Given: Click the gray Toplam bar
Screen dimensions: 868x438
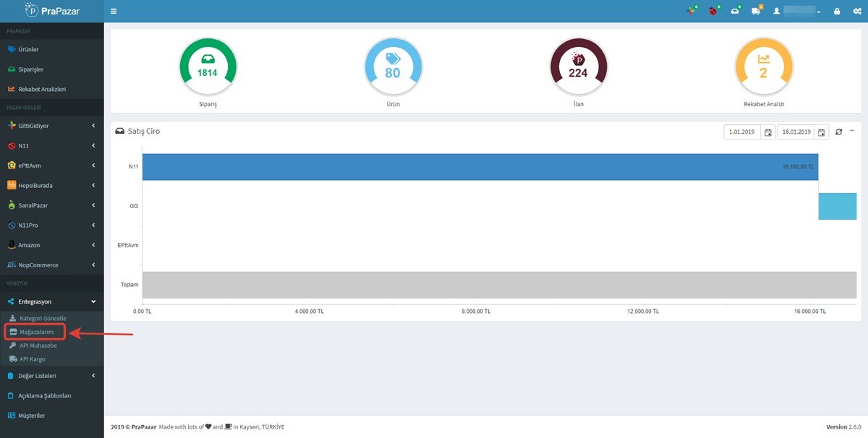Looking at the screenshot, I should (x=499, y=285).
